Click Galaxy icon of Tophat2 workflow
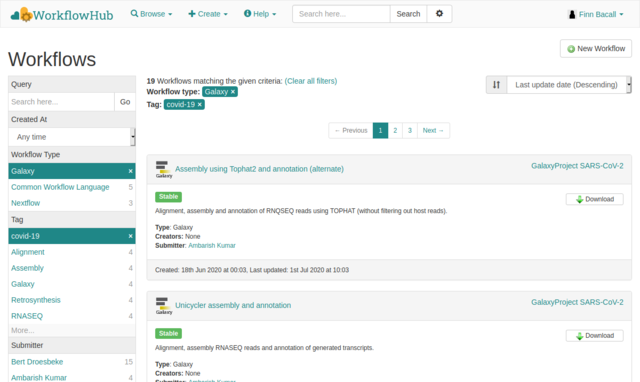This screenshot has width=640, height=382. coord(163,169)
